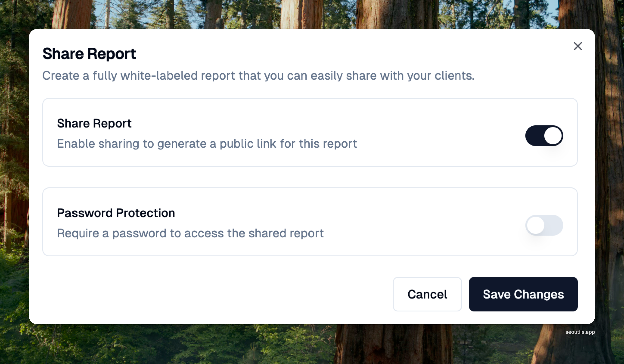Viewport: 624px width, 364px height.
Task: Click the white-labeled report subtitle text
Action: point(258,76)
